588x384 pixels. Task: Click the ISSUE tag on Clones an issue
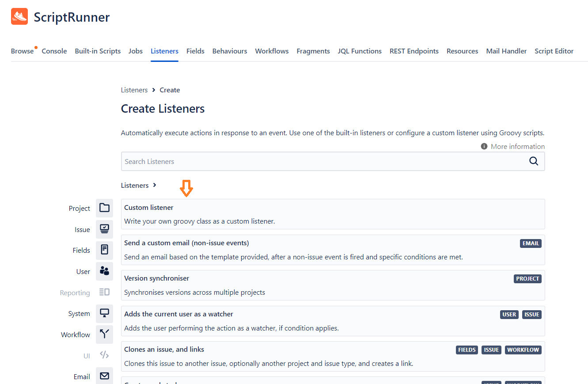pyautogui.click(x=491, y=350)
